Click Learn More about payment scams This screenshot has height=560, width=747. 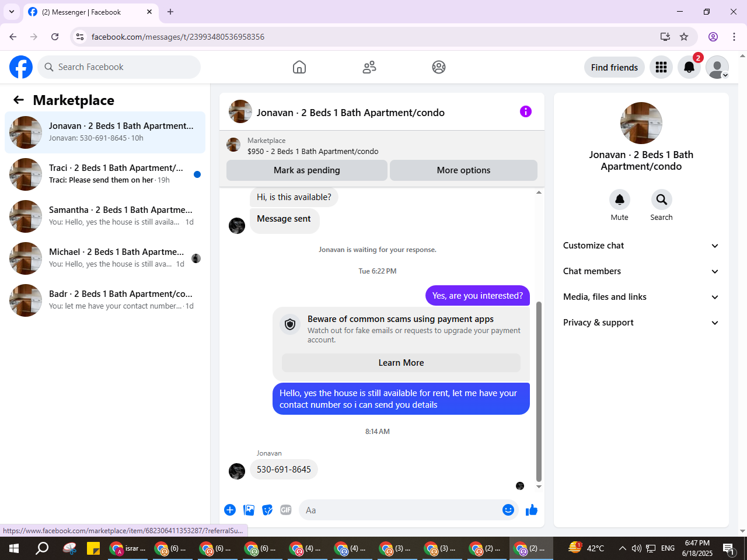(x=401, y=363)
